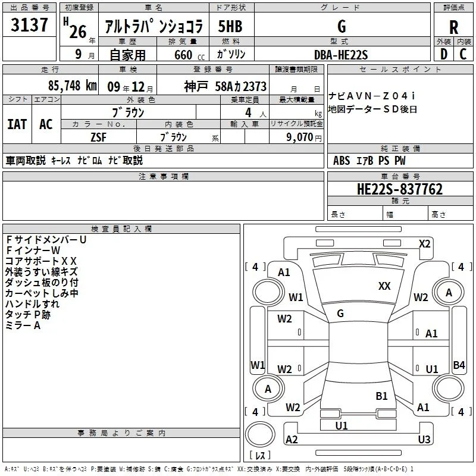The height and width of the screenshot is (476, 476).
Task: Click the note ハンドルすれ
Action: point(32,304)
